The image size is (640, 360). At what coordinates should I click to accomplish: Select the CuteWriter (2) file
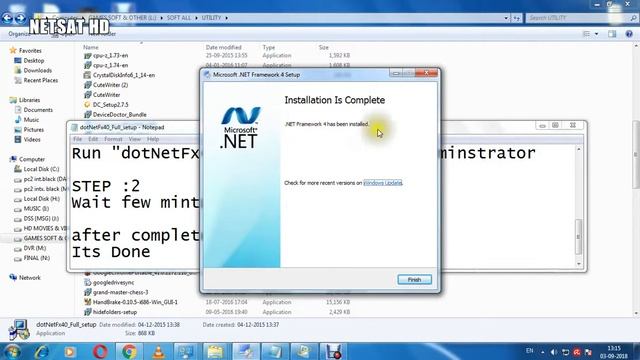click(110, 85)
